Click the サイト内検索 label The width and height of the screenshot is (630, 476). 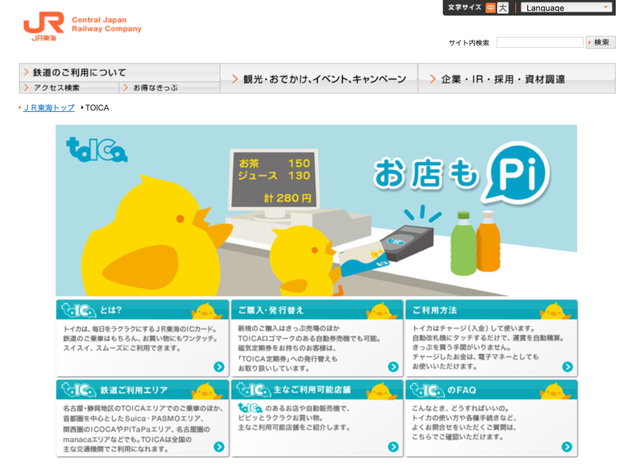(x=469, y=43)
